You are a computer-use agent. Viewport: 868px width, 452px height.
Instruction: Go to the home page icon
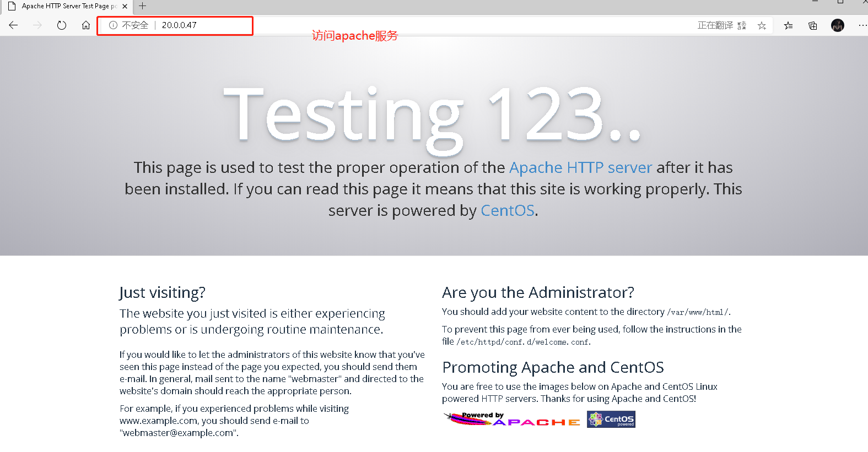(x=86, y=25)
